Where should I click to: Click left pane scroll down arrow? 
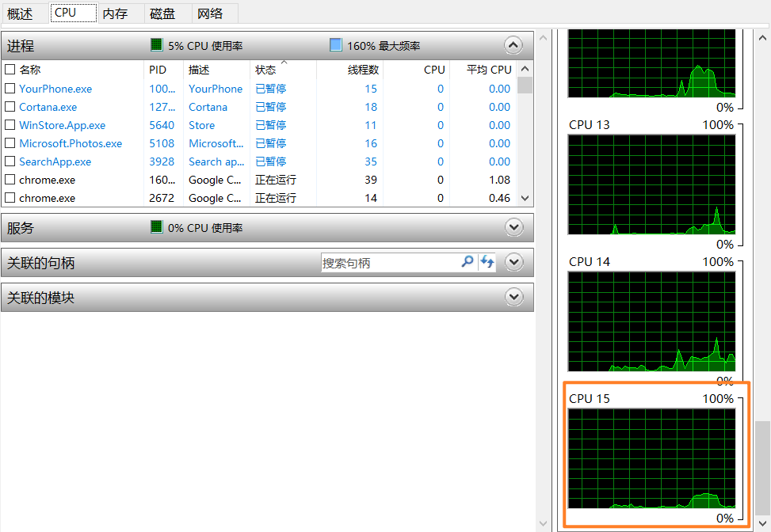(x=544, y=523)
